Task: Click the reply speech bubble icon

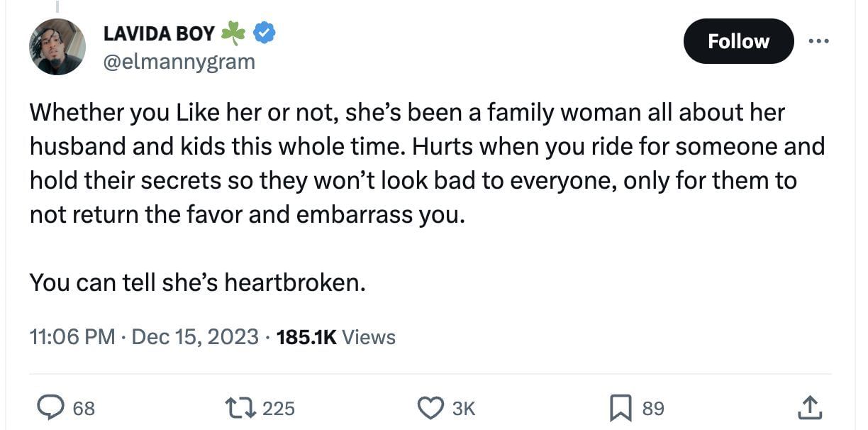Action: pos(51,407)
